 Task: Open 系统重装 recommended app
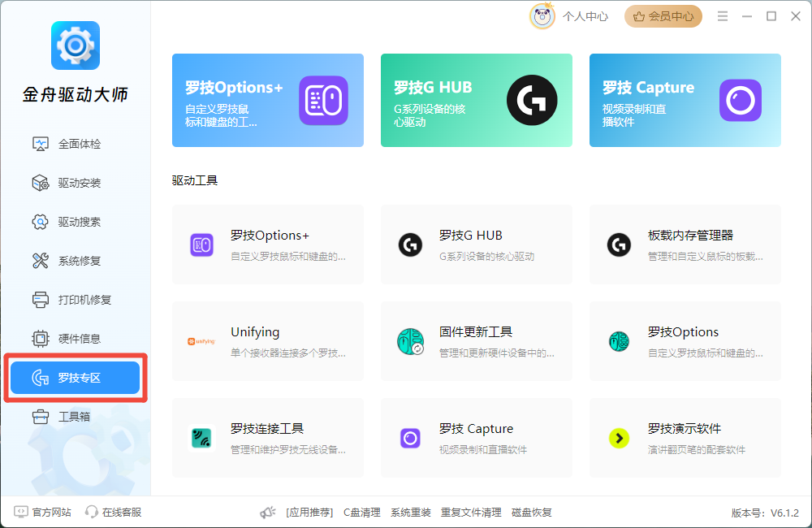point(411,513)
